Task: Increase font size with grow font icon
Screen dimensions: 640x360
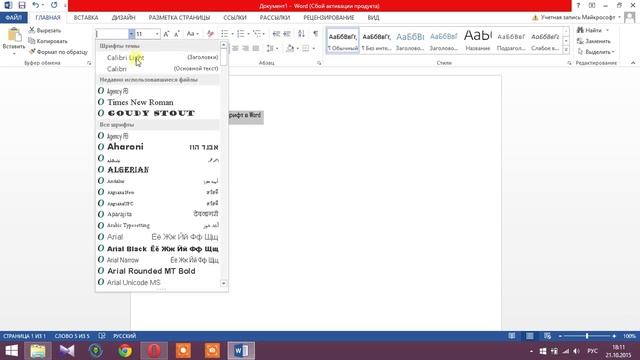Action: pyautogui.click(x=166, y=34)
